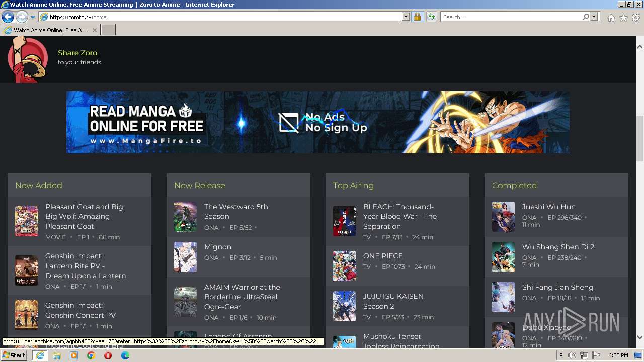
Task: Click the page scroll down arrow
Action: coord(639,337)
